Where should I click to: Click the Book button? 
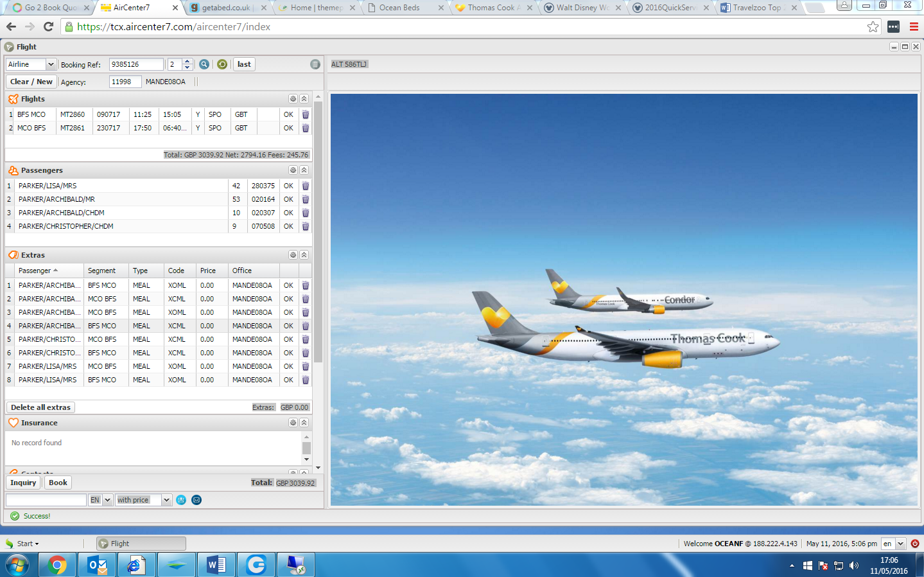[x=58, y=483]
